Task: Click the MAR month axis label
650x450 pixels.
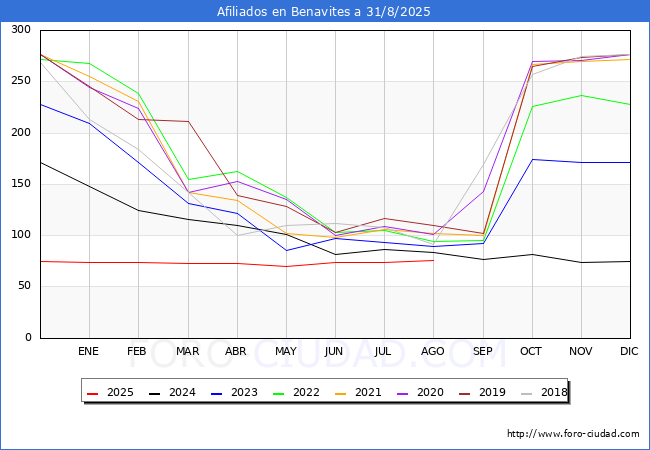Action: (x=187, y=351)
